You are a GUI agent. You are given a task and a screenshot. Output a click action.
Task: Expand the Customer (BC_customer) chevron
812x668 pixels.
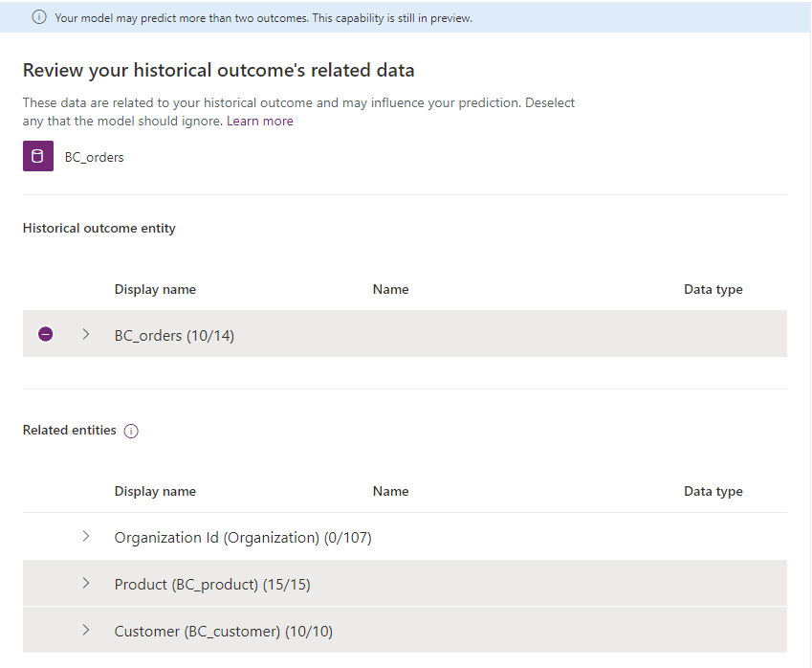tap(86, 631)
